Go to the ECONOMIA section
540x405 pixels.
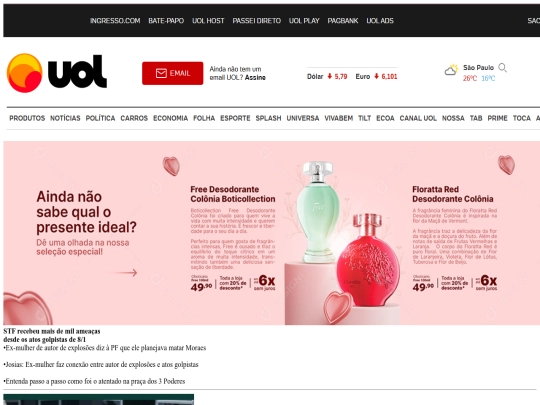tap(170, 118)
